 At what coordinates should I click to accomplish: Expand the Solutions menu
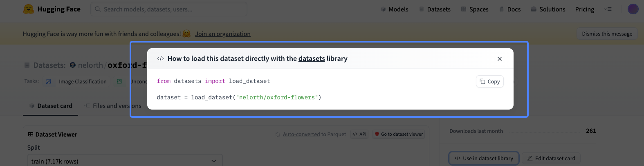[x=548, y=9]
